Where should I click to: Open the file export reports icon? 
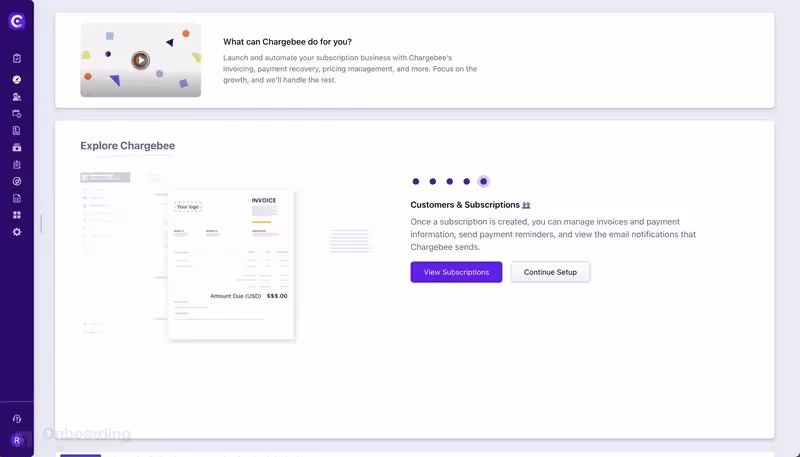(17, 198)
